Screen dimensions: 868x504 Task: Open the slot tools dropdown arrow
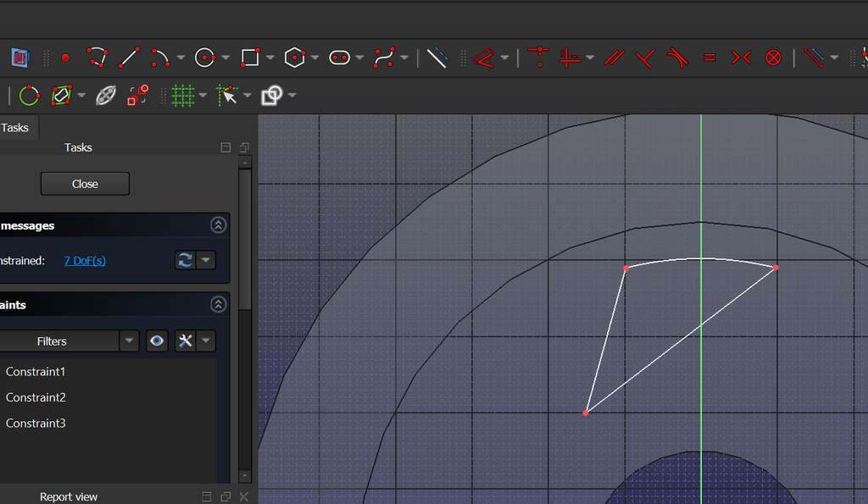click(359, 58)
